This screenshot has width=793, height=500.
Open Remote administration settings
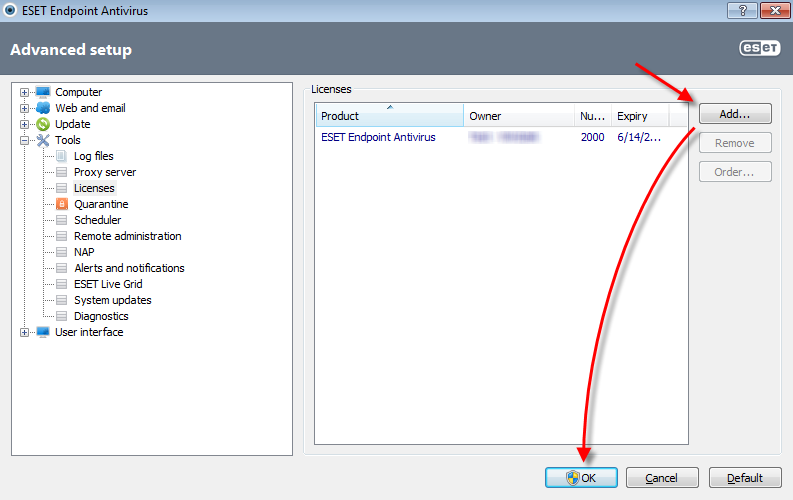[x=127, y=236]
